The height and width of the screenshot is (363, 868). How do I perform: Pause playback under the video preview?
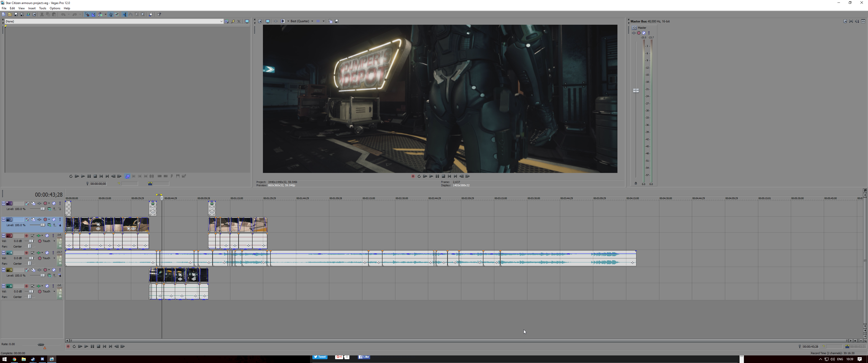pos(437,176)
